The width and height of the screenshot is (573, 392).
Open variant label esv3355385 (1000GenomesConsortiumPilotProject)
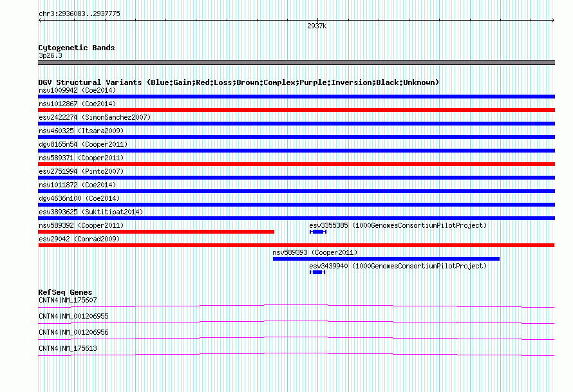click(x=398, y=225)
